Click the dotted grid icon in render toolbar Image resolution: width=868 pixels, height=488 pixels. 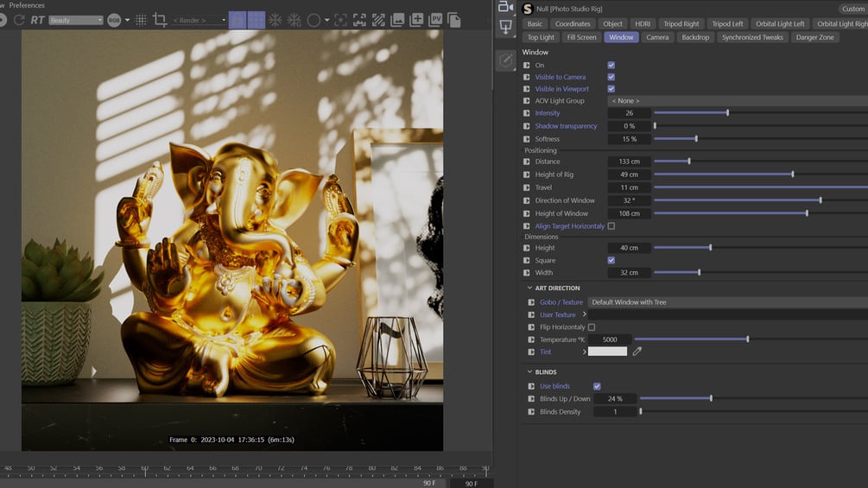pyautogui.click(x=141, y=20)
